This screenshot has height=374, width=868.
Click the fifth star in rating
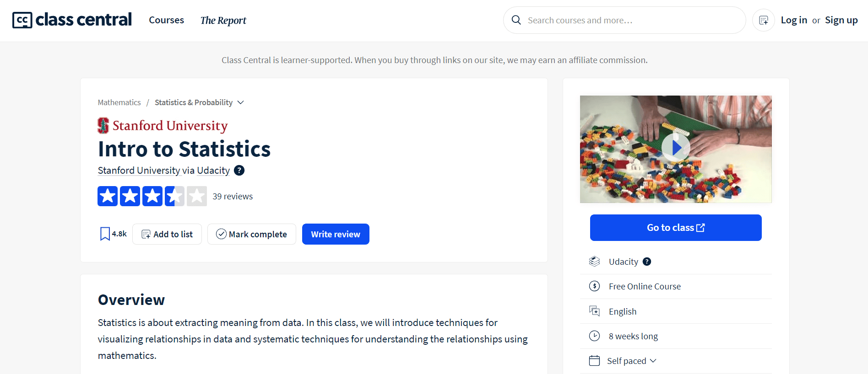click(x=197, y=196)
